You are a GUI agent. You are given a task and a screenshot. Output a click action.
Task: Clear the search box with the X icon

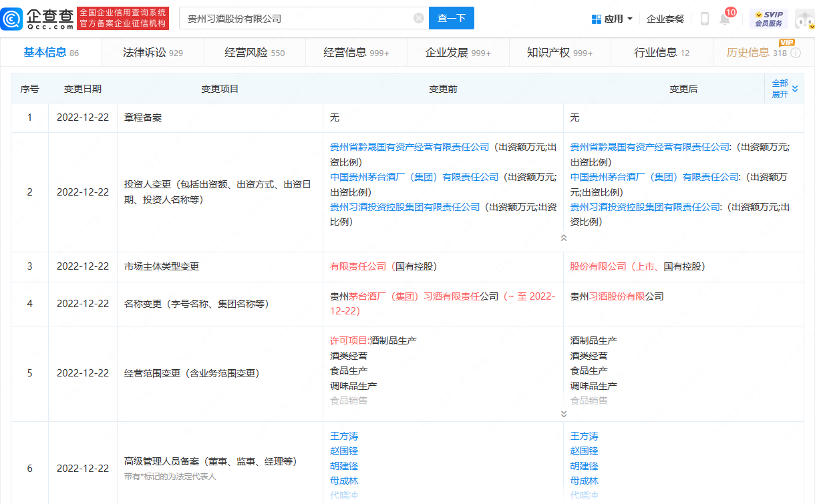419,18
